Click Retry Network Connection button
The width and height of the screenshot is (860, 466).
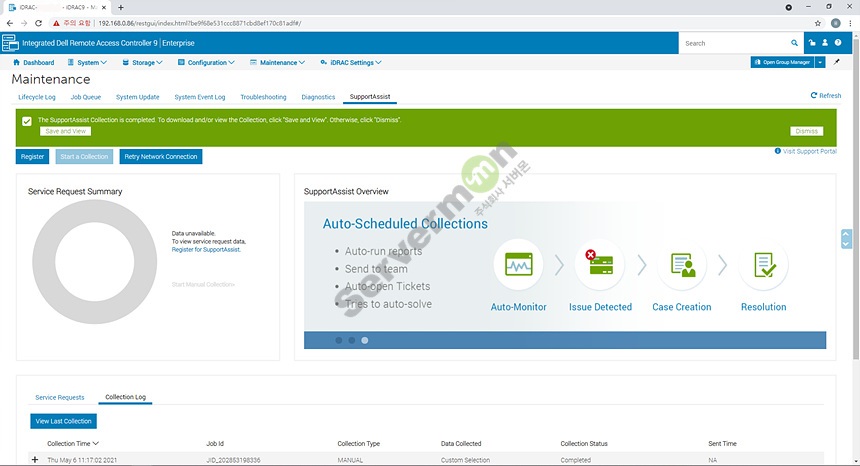pyautogui.click(x=161, y=156)
